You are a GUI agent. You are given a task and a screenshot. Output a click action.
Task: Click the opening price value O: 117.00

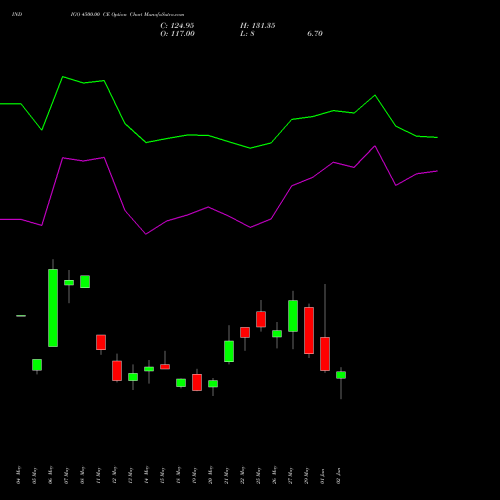[x=177, y=34]
